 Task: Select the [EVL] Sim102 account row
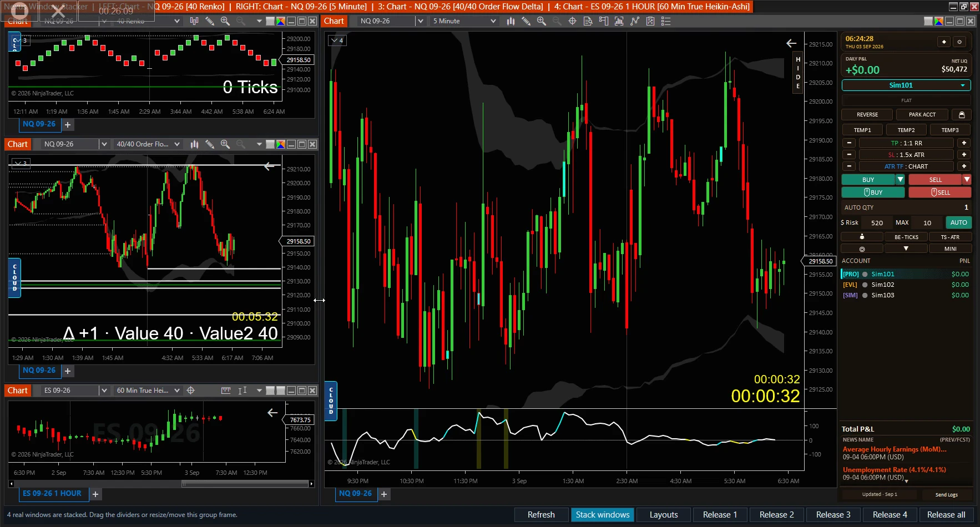tap(906, 285)
